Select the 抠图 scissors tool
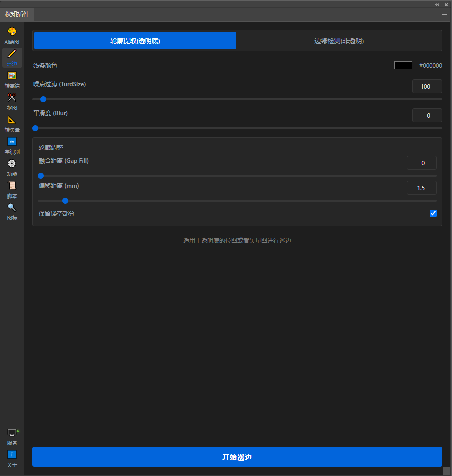Image resolution: width=452 pixels, height=476 pixels. (12, 101)
